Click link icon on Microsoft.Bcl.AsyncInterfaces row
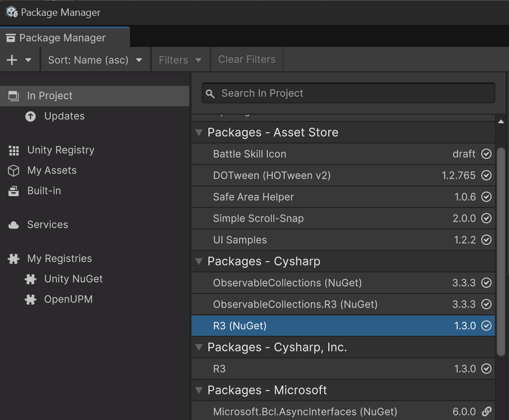 [486, 412]
